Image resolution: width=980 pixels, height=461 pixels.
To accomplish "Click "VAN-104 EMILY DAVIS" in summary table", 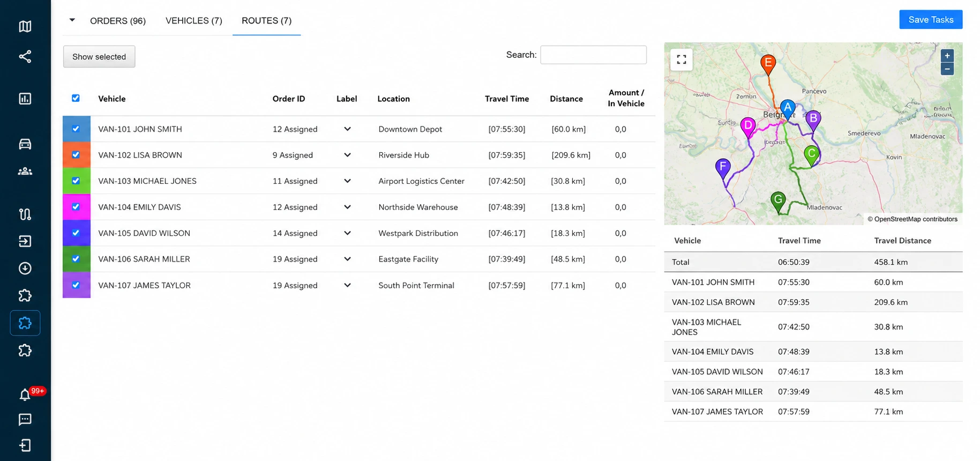I will pos(713,352).
